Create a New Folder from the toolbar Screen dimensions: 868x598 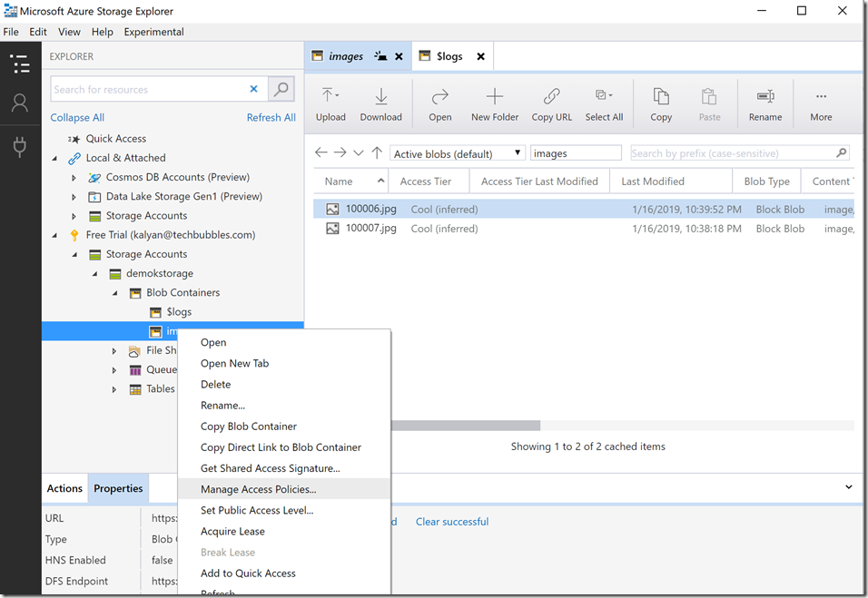point(495,104)
